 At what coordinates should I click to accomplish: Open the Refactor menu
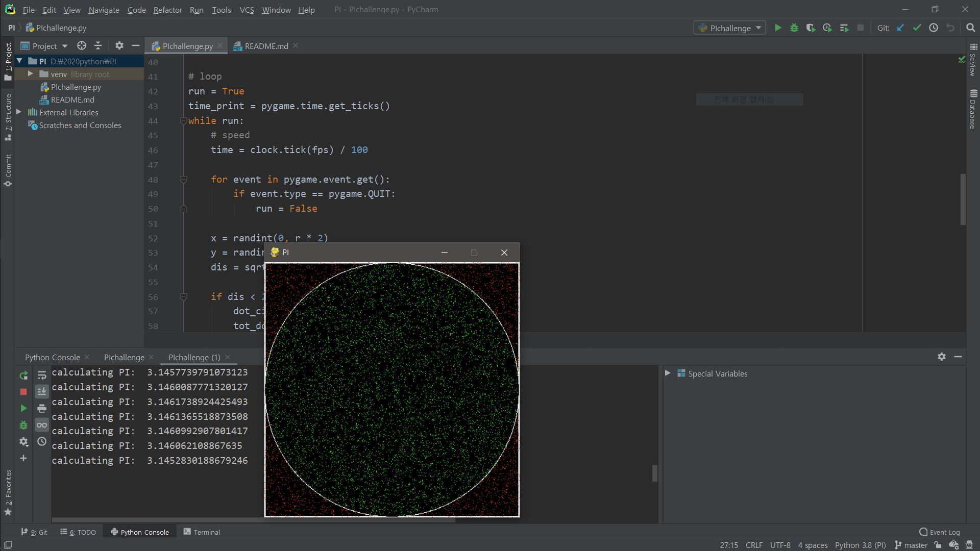(x=167, y=10)
